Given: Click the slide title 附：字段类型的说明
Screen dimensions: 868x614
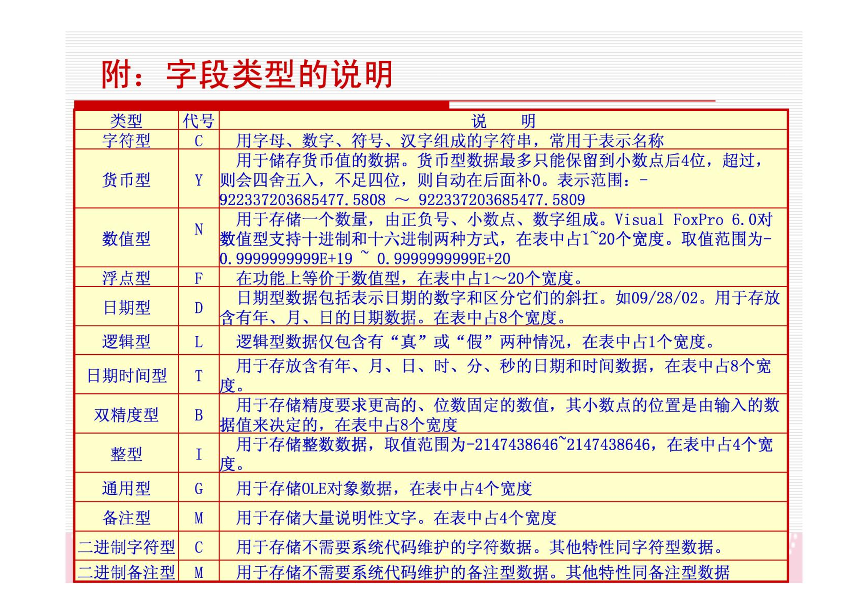Looking at the screenshot, I should (x=247, y=74).
